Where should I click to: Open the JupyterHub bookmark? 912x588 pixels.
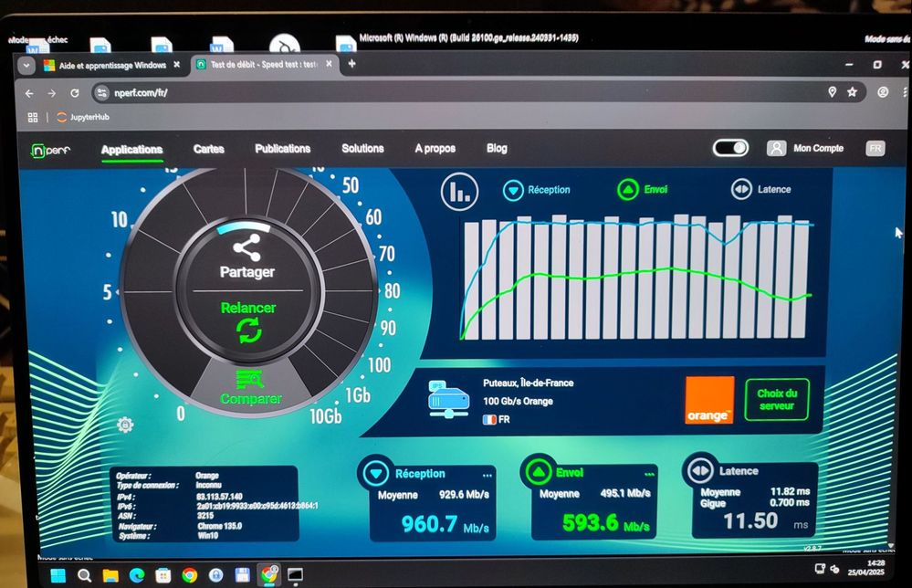(83, 118)
